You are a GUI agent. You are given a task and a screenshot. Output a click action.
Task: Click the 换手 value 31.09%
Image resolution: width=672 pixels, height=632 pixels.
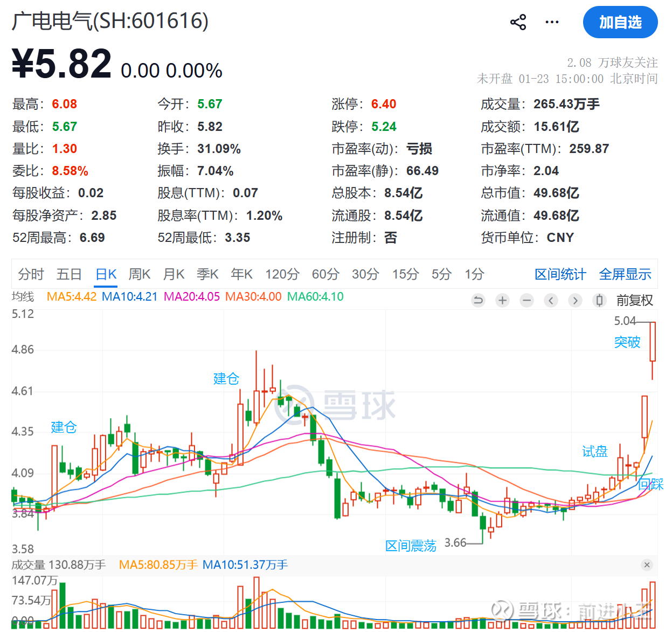point(219,149)
